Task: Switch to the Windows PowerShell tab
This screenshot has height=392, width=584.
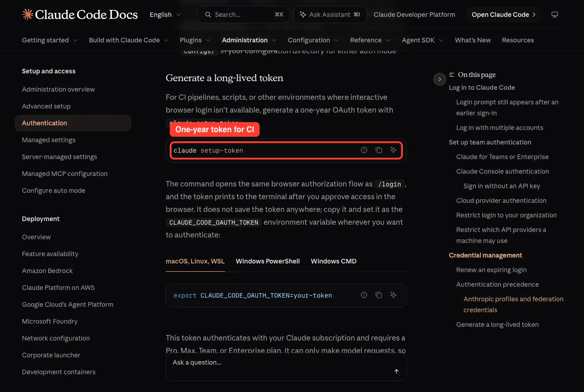Action: point(268,261)
